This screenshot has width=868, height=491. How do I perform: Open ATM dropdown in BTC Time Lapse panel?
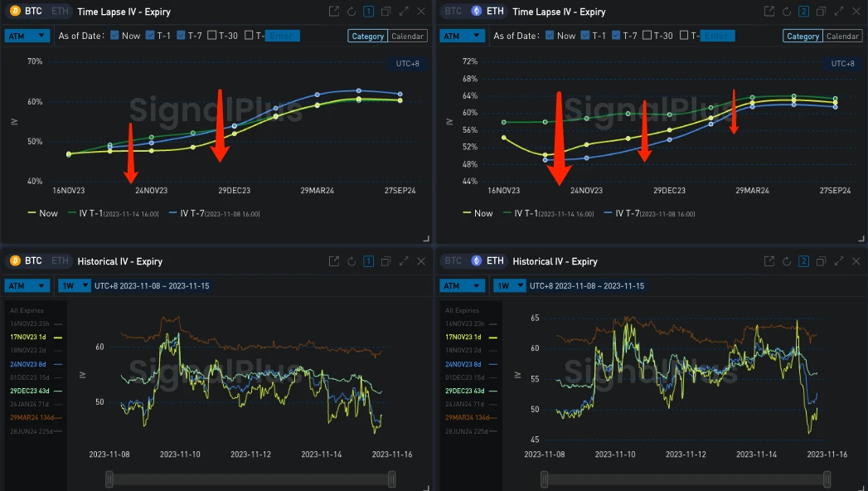(27, 36)
